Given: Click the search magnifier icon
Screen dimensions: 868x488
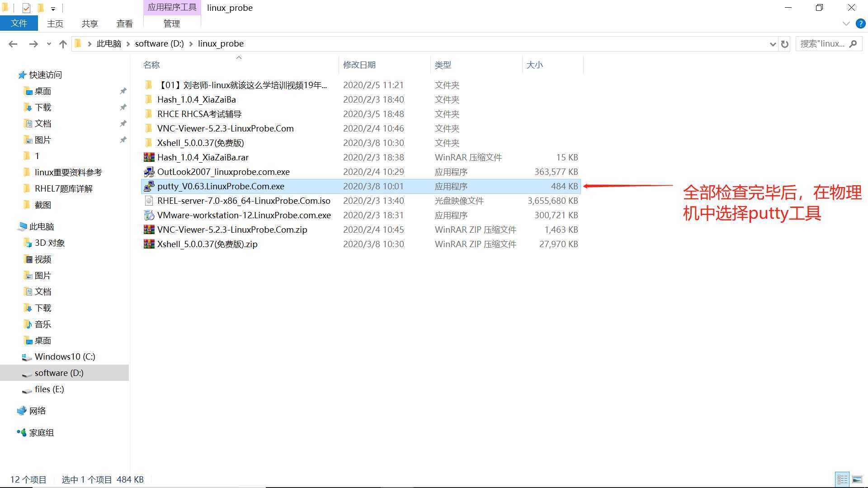Looking at the screenshot, I should point(853,44).
